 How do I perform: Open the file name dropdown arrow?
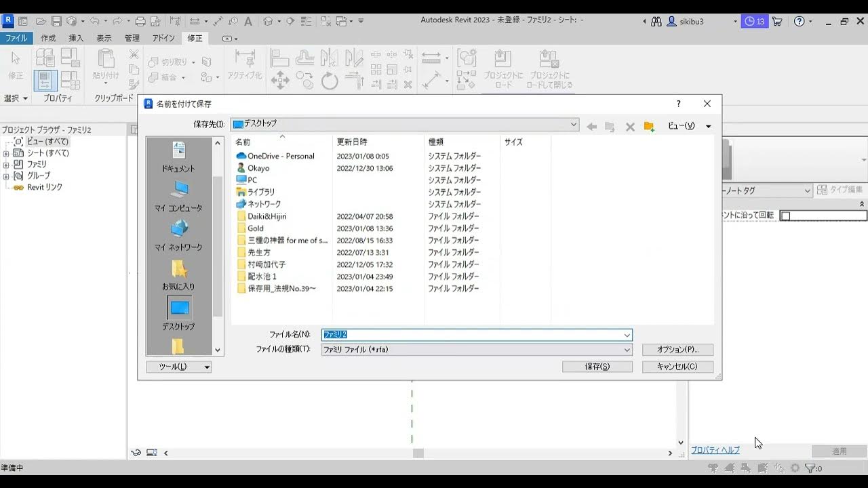(627, 335)
